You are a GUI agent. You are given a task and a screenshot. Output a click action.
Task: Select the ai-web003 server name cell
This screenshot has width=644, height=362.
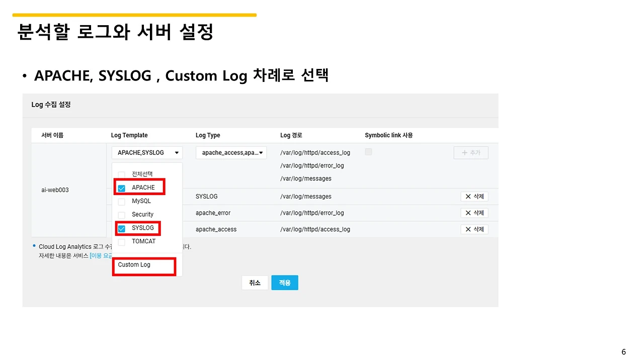[x=55, y=190]
